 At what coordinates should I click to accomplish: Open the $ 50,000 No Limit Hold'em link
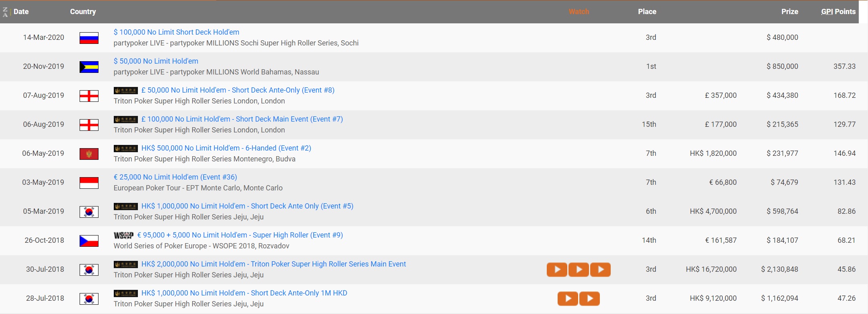(x=156, y=61)
